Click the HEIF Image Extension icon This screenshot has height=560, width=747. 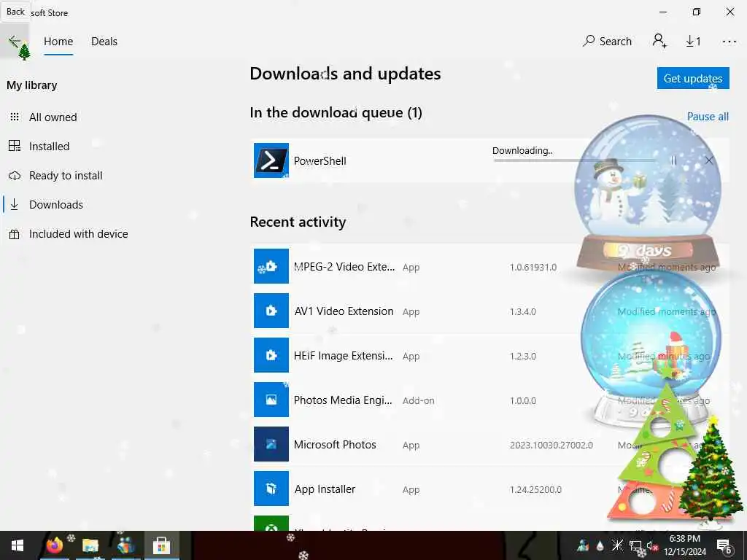[271, 355]
